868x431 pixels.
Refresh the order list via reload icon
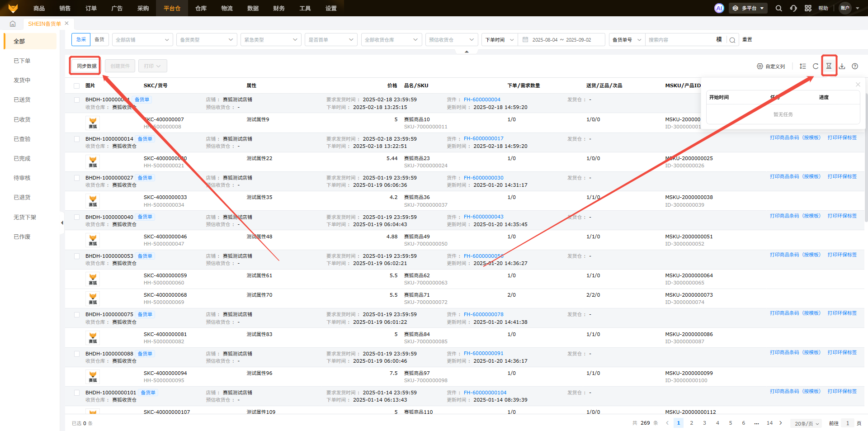816,66
